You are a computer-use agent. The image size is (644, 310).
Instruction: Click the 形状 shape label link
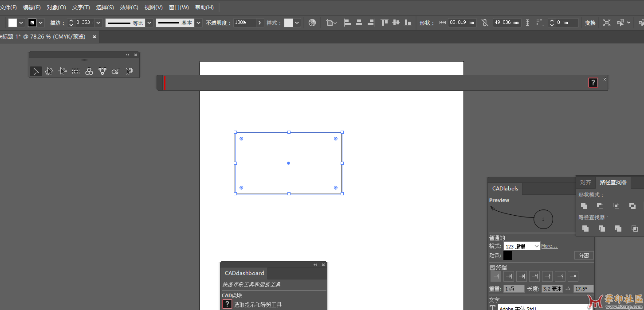pyautogui.click(x=427, y=23)
